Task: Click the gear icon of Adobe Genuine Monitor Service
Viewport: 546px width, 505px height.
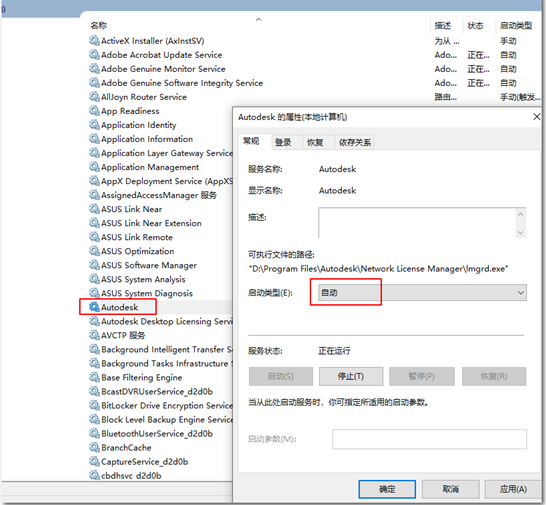Action: point(94,68)
